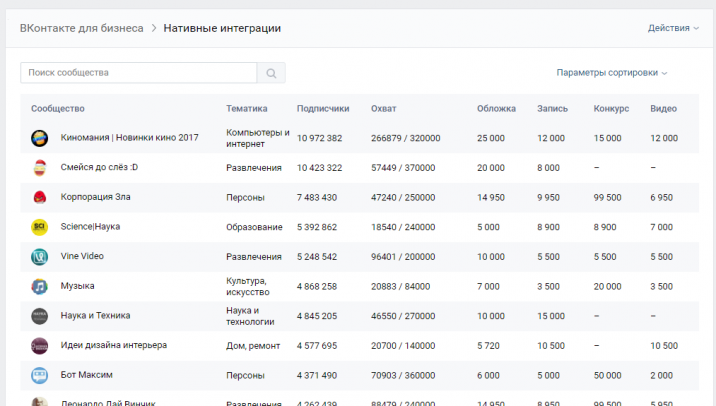Select reach value 57449 / 370000
The image size is (716, 406).
(403, 168)
